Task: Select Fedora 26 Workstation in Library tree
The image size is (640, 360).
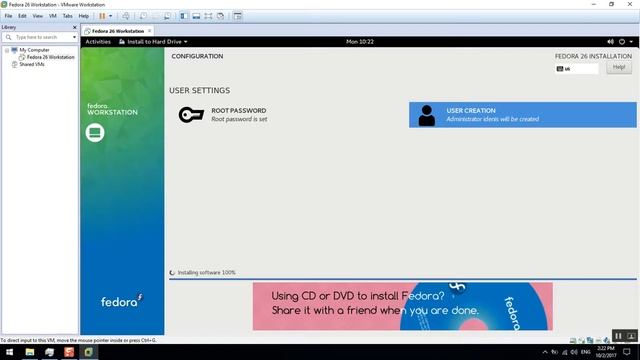Action: pos(50,57)
